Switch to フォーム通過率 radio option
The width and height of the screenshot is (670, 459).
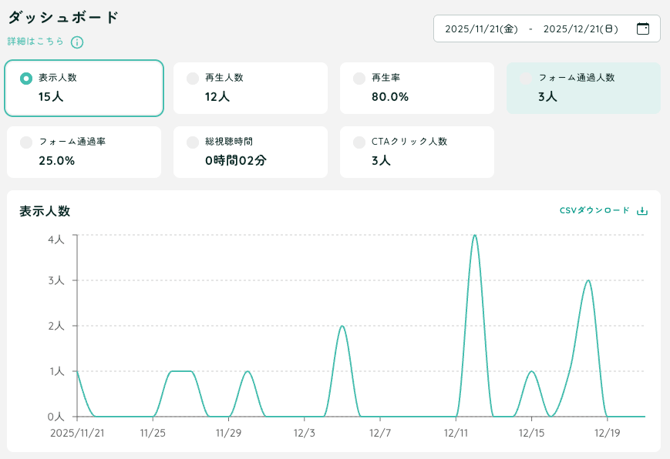(26, 142)
